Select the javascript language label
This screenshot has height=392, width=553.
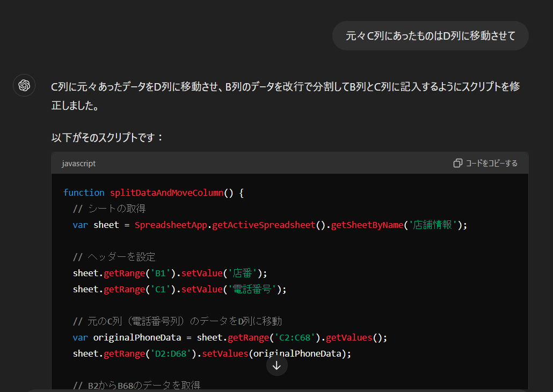78,164
